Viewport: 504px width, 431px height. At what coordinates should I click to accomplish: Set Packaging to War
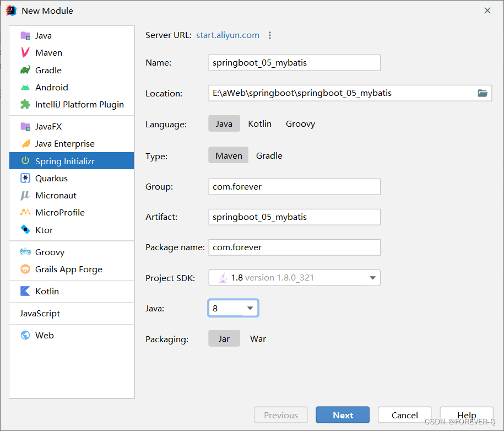tap(258, 339)
